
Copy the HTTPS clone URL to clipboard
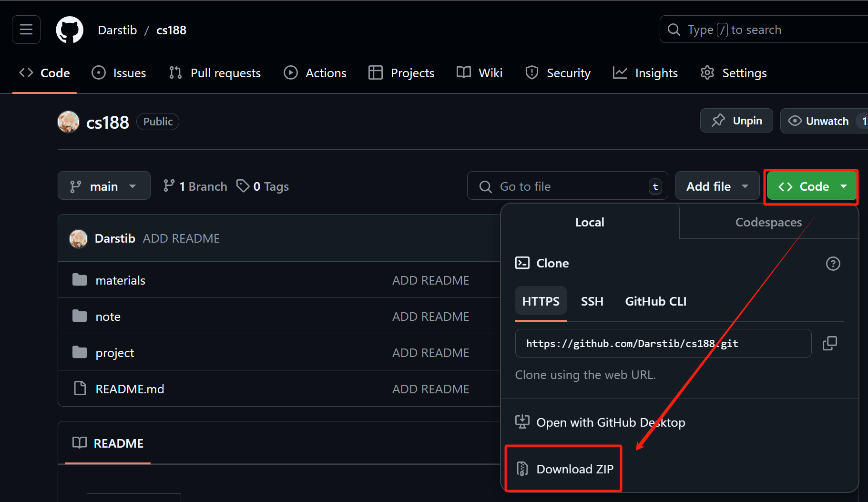click(x=829, y=343)
